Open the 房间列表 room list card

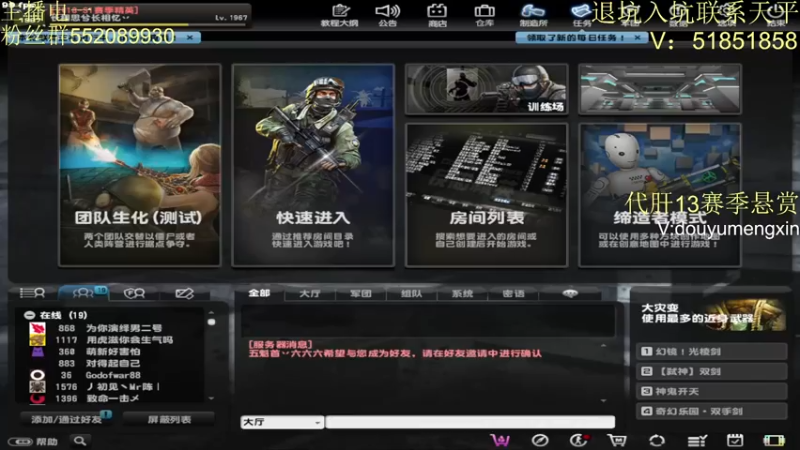click(x=486, y=195)
